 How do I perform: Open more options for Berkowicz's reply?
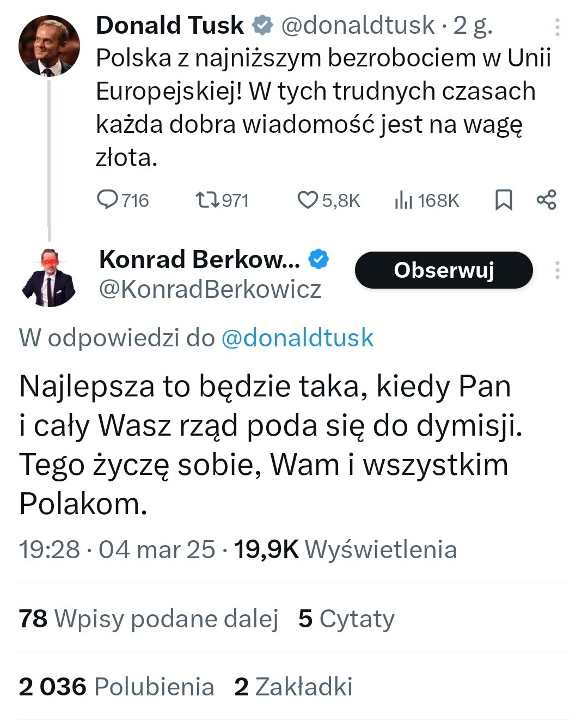(557, 270)
